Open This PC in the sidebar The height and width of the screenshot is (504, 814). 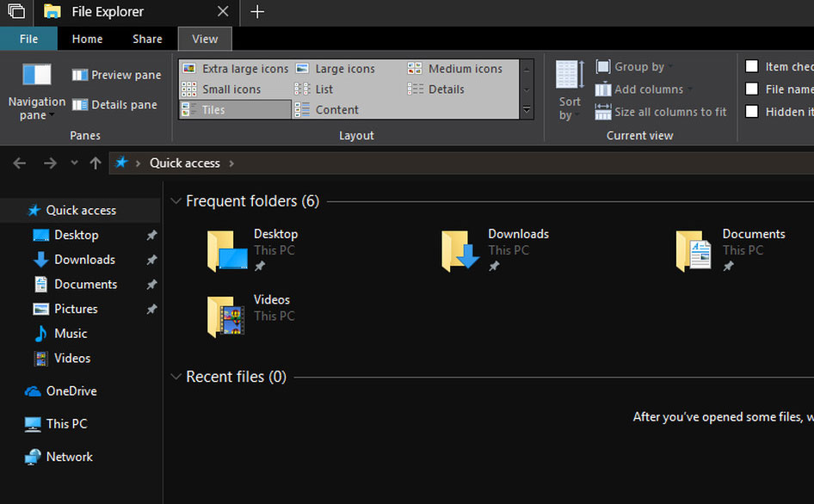[x=66, y=423]
